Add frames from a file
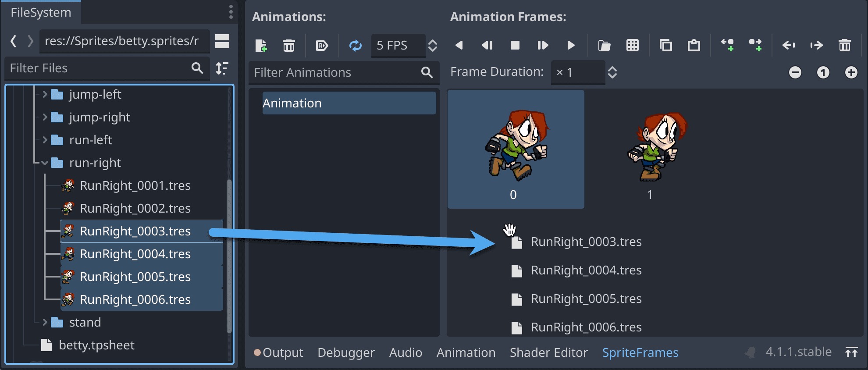Screen dimensions: 868x370 pos(604,45)
